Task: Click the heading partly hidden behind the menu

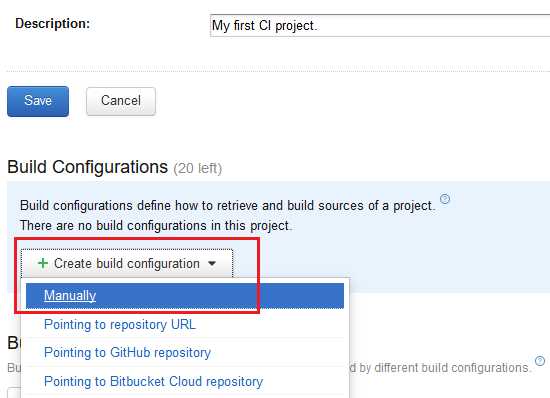Action: [x=14, y=343]
